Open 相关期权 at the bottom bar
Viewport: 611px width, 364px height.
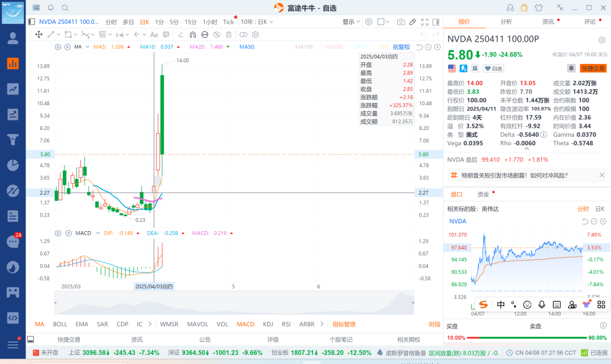pos(409,340)
